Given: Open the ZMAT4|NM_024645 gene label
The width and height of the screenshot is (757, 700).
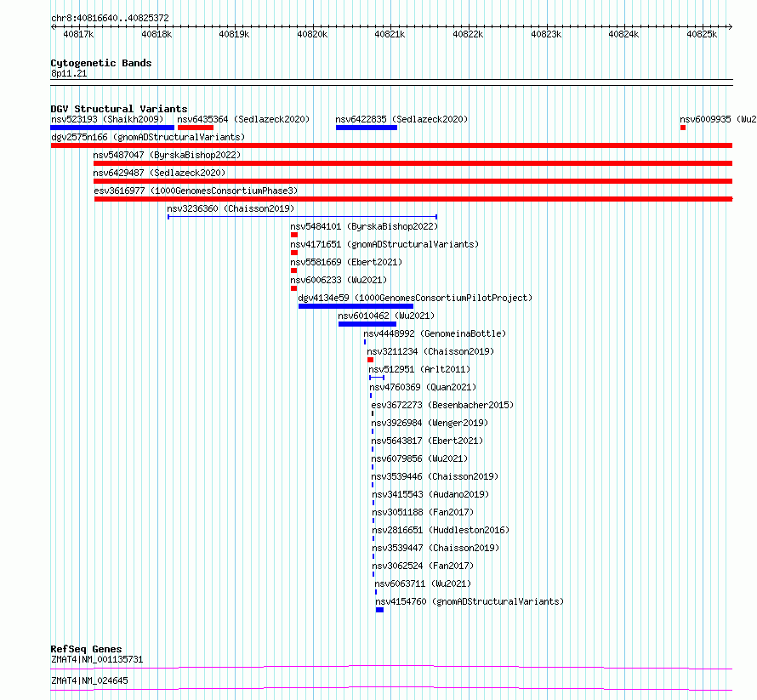Looking at the screenshot, I should point(89,680).
